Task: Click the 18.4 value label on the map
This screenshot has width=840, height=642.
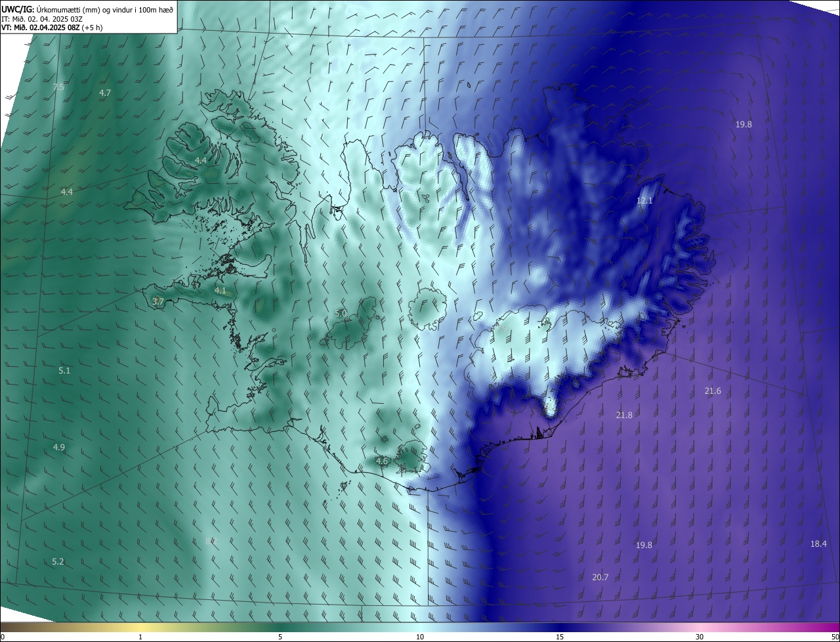Action: point(818,544)
